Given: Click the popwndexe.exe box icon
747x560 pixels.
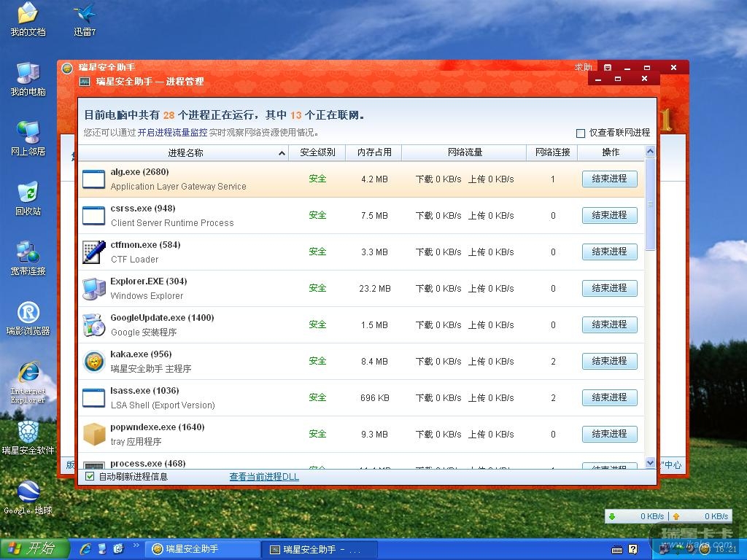Looking at the screenshot, I should (x=93, y=434).
